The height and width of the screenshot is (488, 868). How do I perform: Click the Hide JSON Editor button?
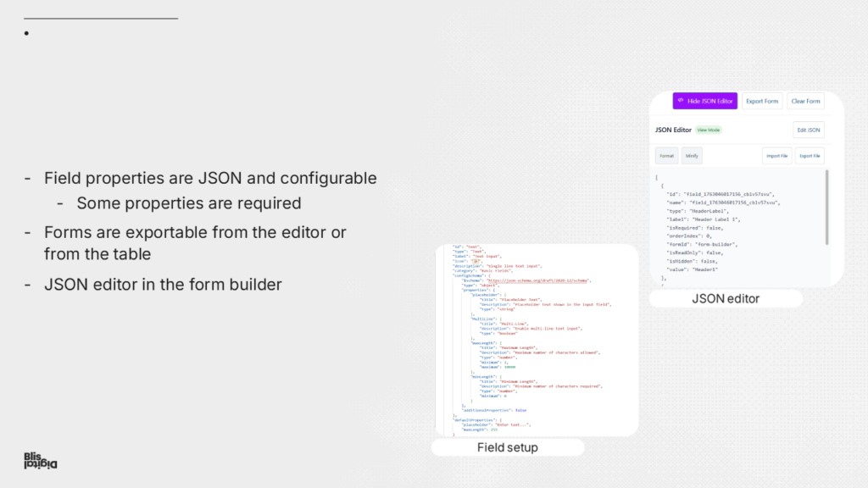point(704,101)
